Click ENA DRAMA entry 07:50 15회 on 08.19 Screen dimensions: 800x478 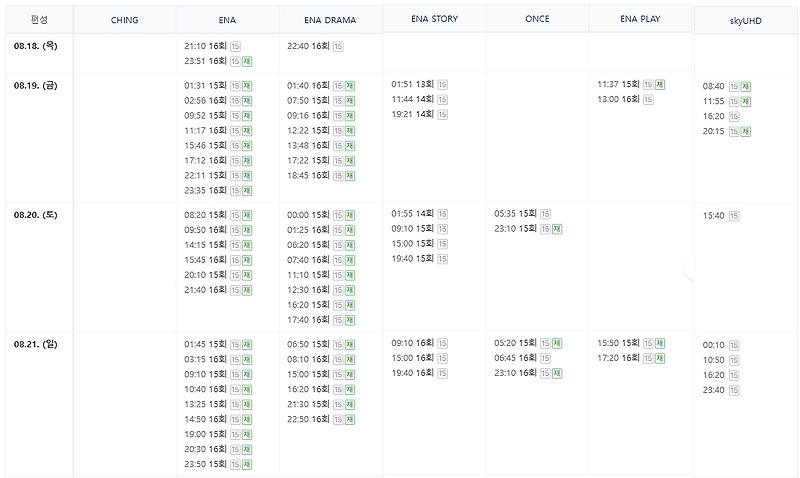[x=308, y=100]
